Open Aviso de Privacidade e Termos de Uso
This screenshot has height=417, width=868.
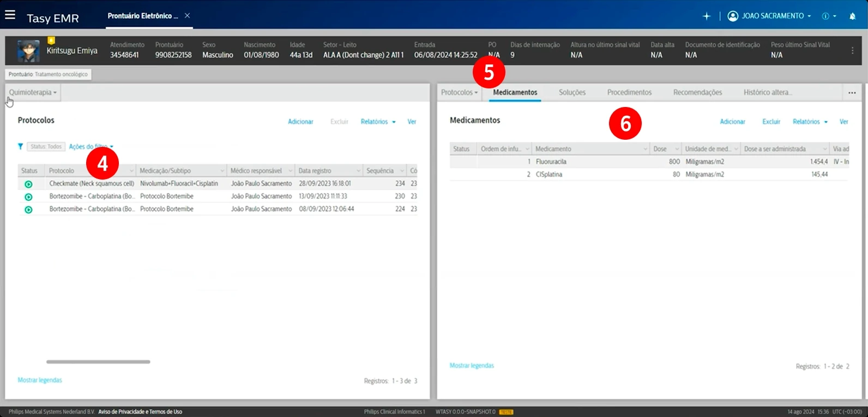click(140, 412)
